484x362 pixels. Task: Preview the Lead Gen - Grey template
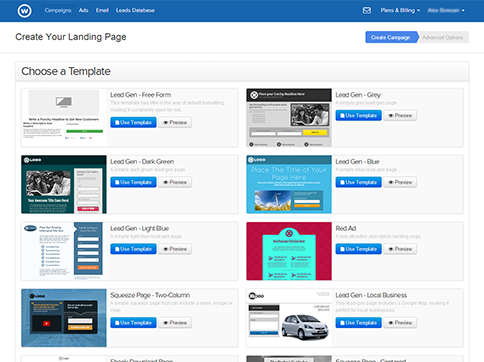(400, 115)
